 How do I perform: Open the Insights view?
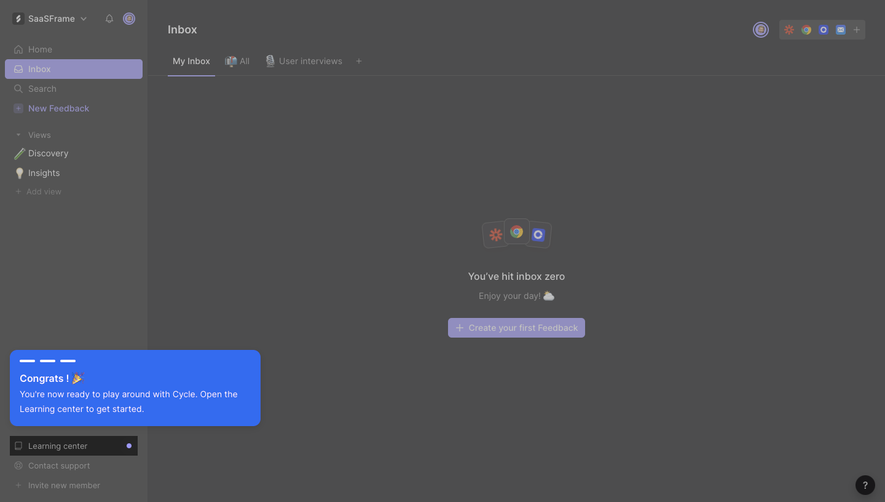coord(73,173)
